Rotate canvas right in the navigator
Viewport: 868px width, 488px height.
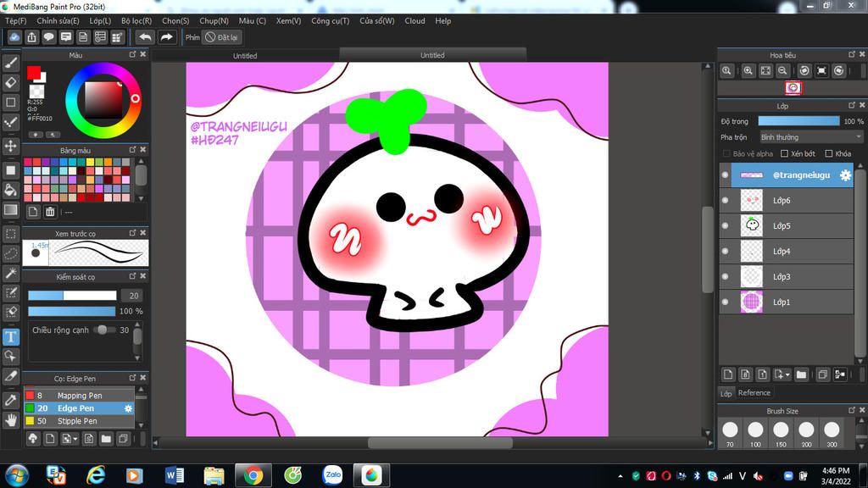pos(839,70)
